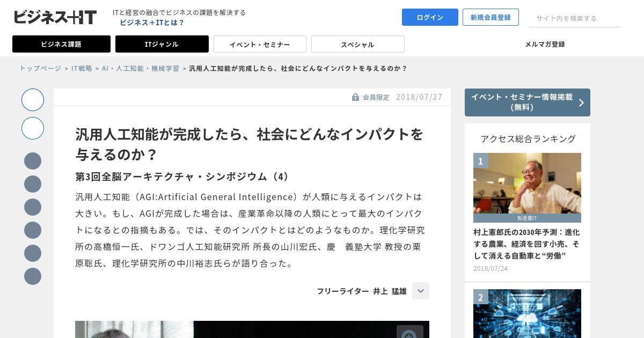Click the article date 2018/07/27
Viewport: 644px width, 338px height.
[x=419, y=97]
